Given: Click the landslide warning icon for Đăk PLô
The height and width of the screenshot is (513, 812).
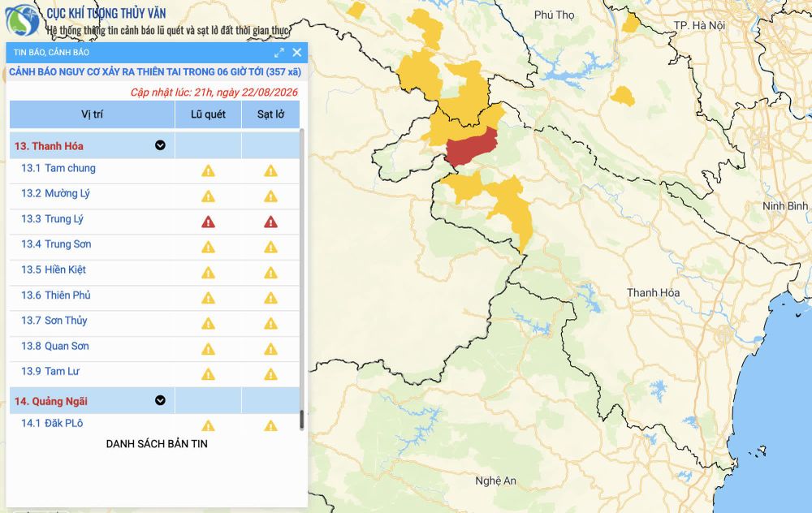Looking at the screenshot, I should pyautogui.click(x=271, y=425).
